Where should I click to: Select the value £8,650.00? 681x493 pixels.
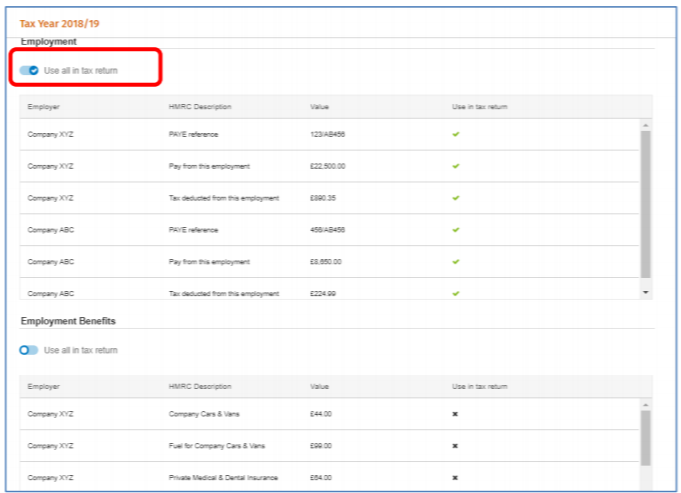coord(326,261)
